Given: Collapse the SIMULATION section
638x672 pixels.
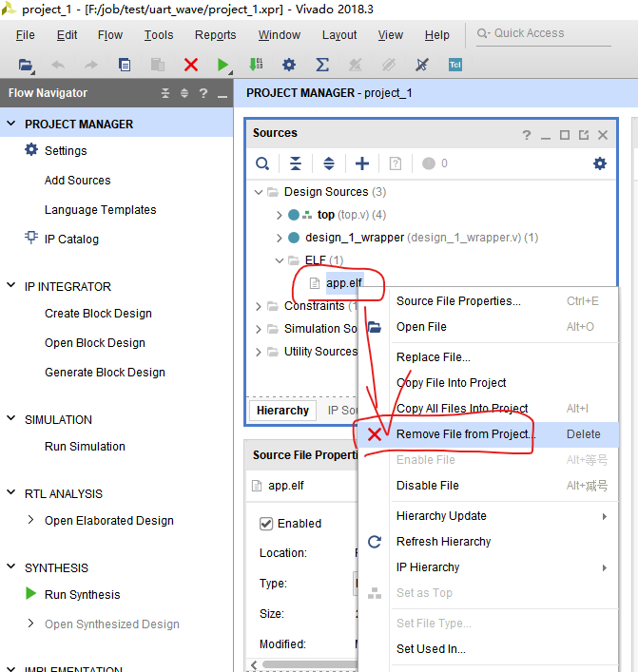Looking at the screenshot, I should click(x=11, y=418).
